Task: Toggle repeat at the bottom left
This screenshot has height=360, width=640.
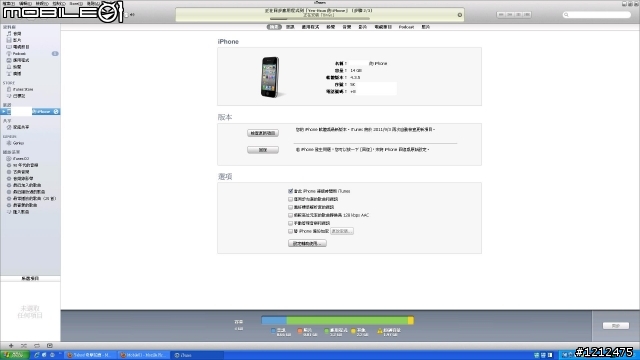Action: (37, 346)
